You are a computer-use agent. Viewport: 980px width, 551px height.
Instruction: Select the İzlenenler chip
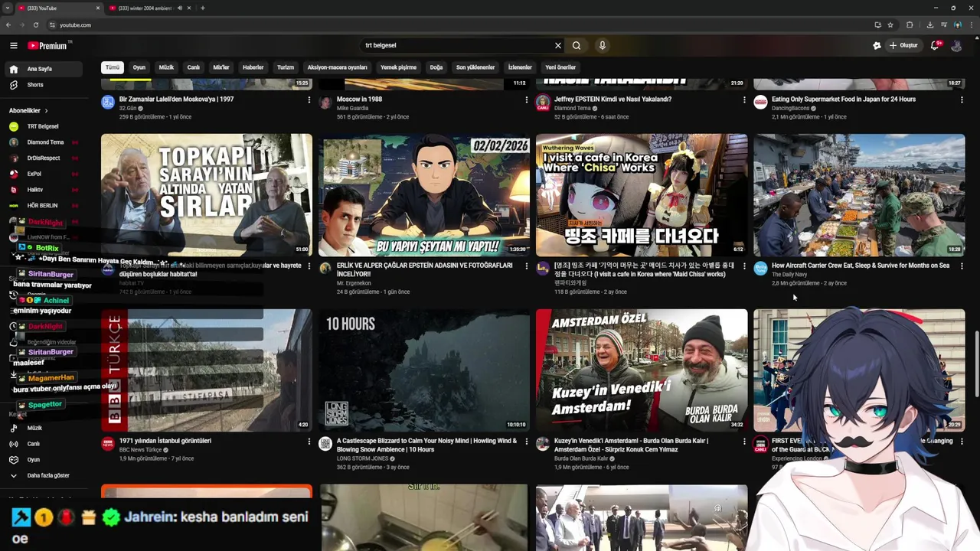point(520,67)
